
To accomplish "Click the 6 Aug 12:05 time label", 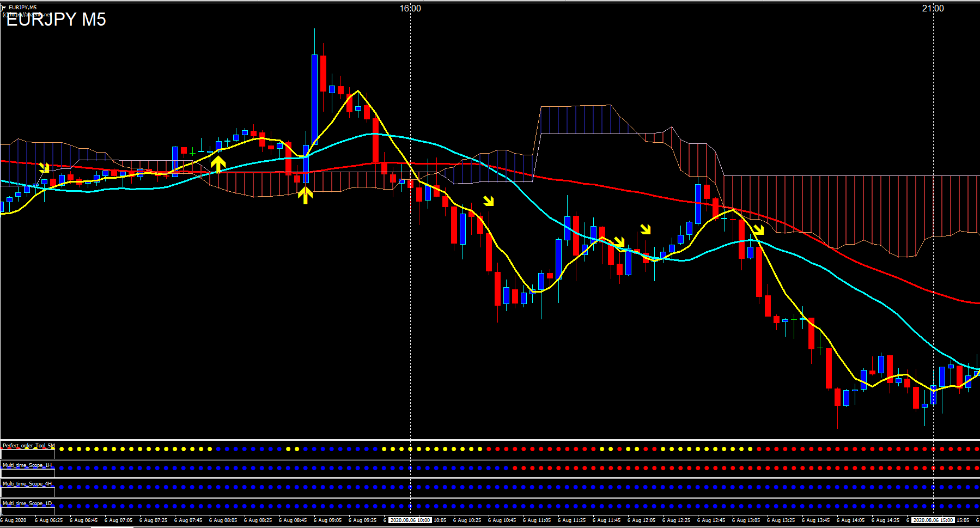I will coord(643,520).
